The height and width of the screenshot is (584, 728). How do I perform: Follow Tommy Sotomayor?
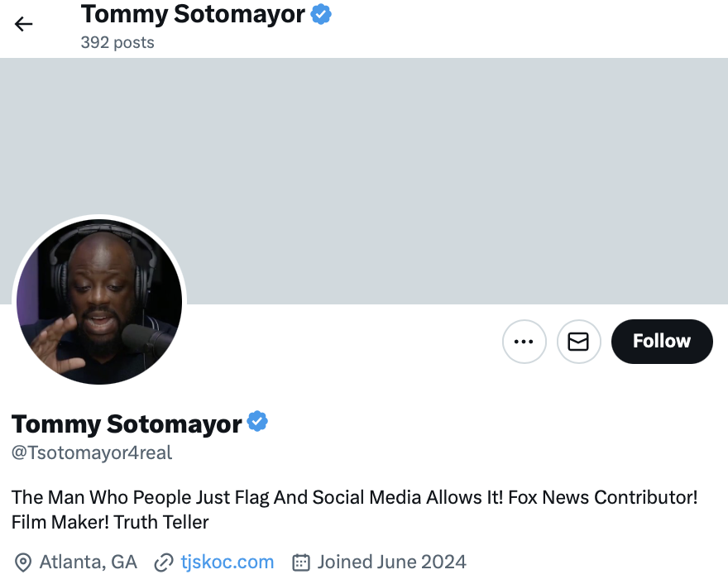pos(662,341)
